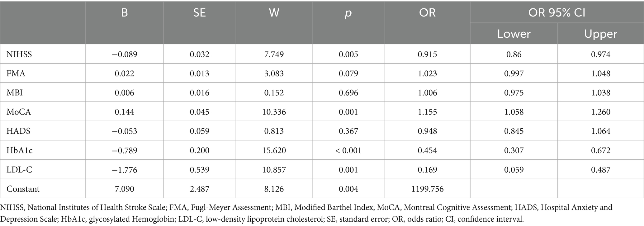Click the SE column header
This screenshot has height=226, width=644.
pos(200,12)
